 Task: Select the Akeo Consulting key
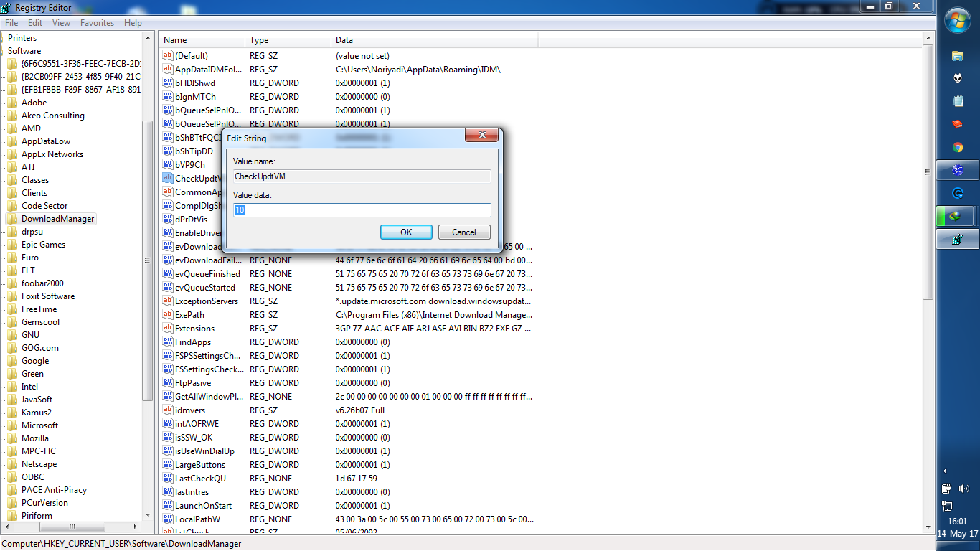tap(53, 116)
